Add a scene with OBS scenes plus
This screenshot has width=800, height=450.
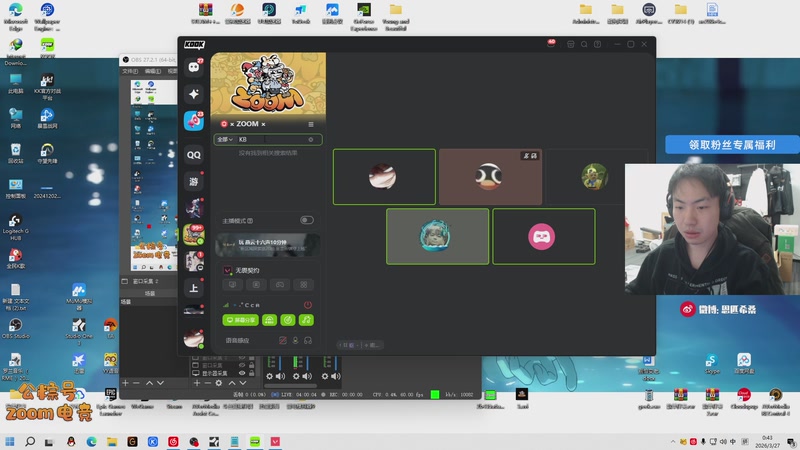click(x=125, y=383)
